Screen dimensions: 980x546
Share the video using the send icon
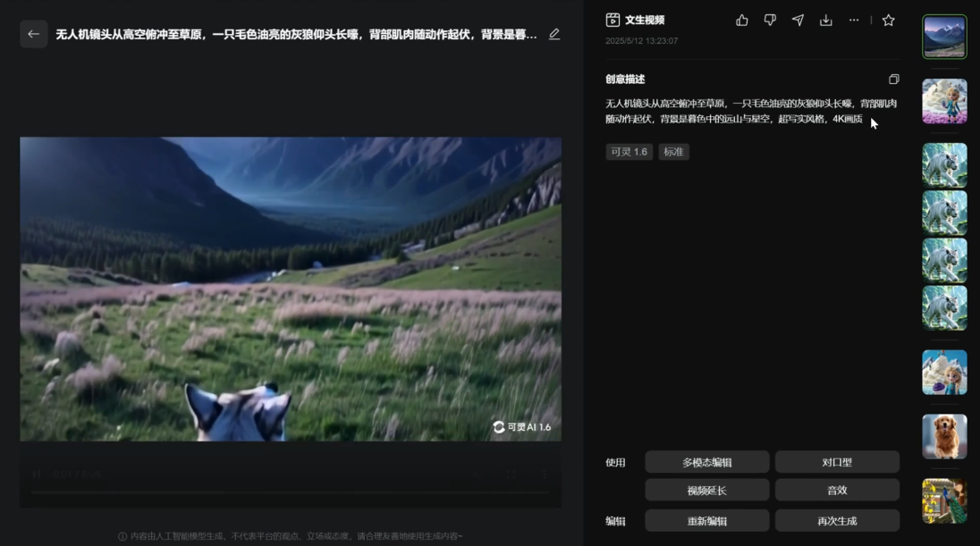pos(798,20)
